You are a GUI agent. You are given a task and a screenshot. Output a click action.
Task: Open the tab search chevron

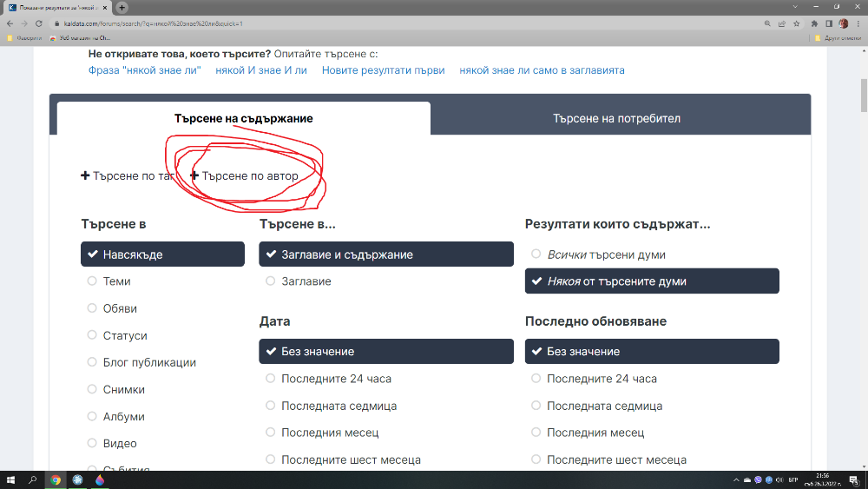point(795,7)
